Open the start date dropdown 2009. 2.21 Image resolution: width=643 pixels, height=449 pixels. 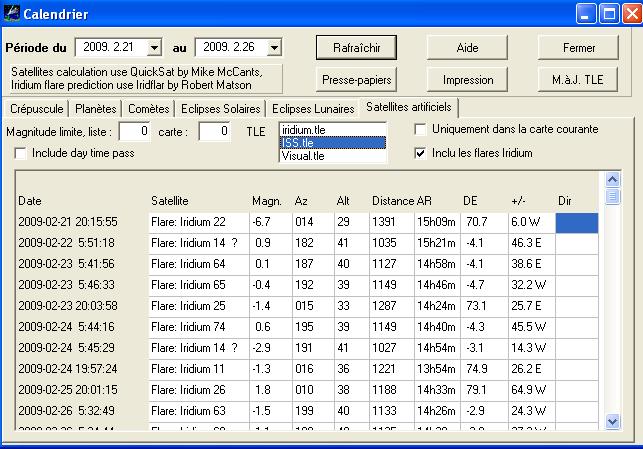click(x=154, y=48)
